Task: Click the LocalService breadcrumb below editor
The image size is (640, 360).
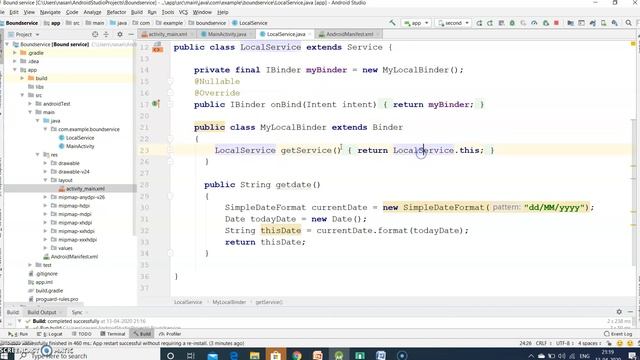Action: pos(188,302)
